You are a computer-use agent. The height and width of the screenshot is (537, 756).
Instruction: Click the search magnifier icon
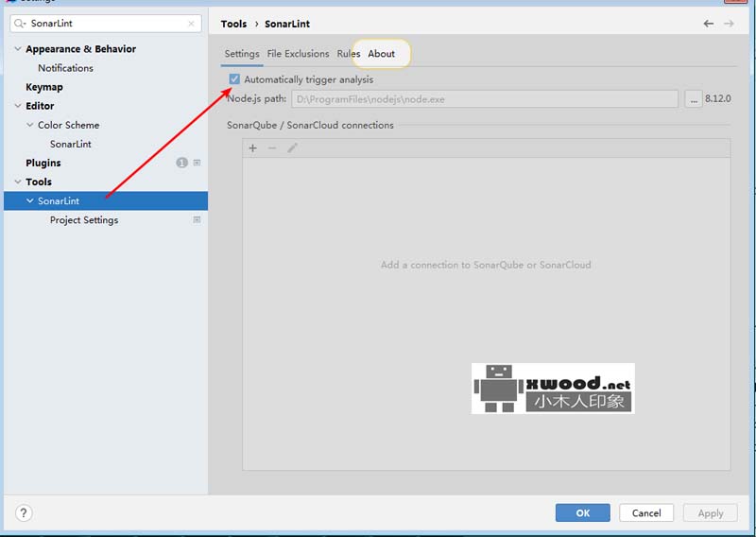coord(19,23)
